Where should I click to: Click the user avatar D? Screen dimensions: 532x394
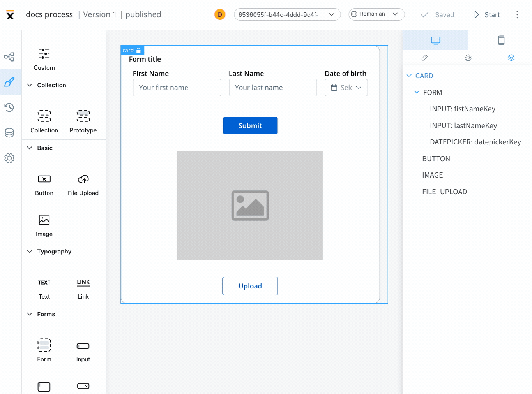220,14
